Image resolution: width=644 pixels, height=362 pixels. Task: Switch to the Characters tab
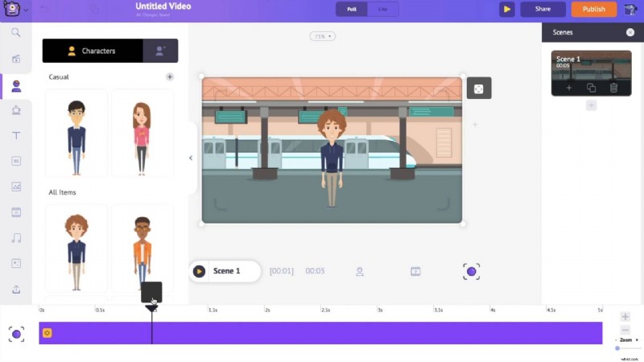93,51
